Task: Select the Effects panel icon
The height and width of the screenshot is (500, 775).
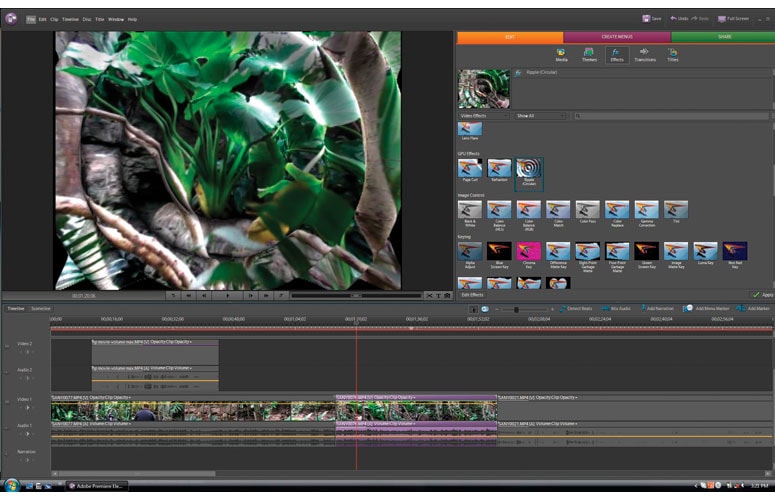Action: (617, 55)
